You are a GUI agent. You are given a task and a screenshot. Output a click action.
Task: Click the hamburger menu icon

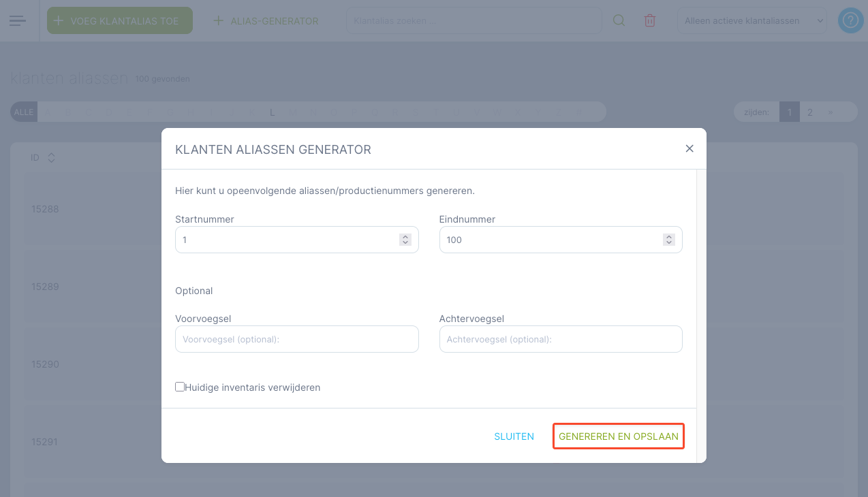pos(18,20)
